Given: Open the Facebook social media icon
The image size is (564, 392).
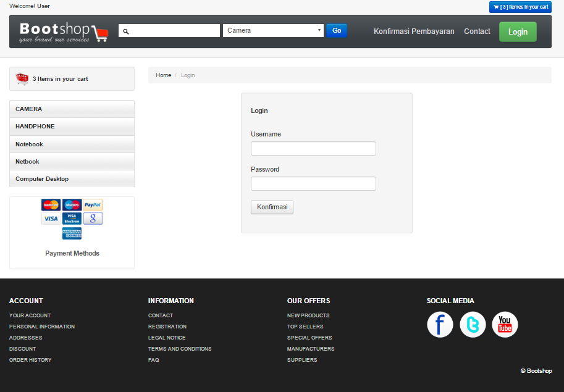Looking at the screenshot, I should click(x=440, y=324).
